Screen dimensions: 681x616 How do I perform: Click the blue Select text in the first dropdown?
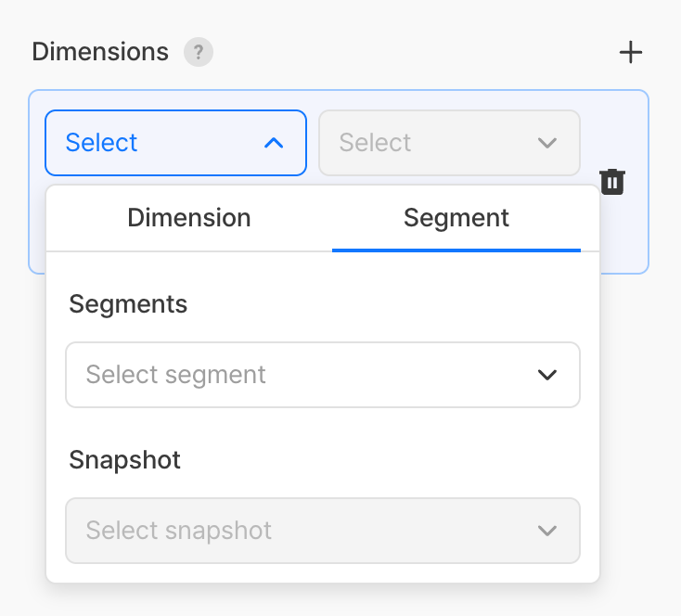pyautogui.click(x=101, y=143)
